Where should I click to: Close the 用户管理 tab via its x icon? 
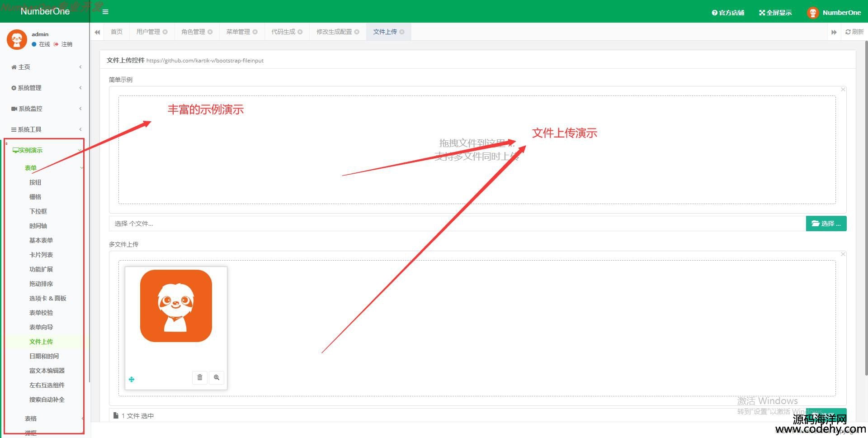165,32
